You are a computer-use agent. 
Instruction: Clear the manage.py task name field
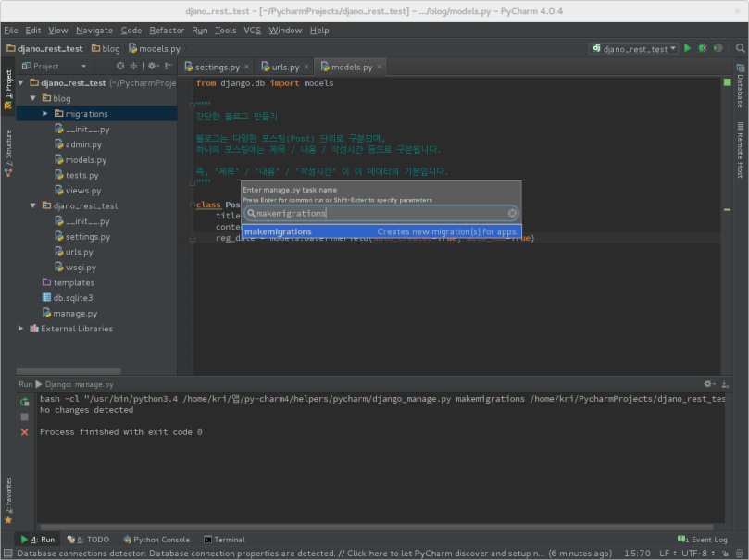512,213
